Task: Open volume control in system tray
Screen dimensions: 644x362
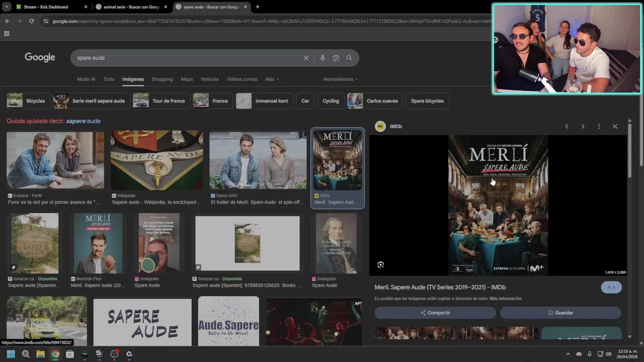Action: click(x=610, y=354)
